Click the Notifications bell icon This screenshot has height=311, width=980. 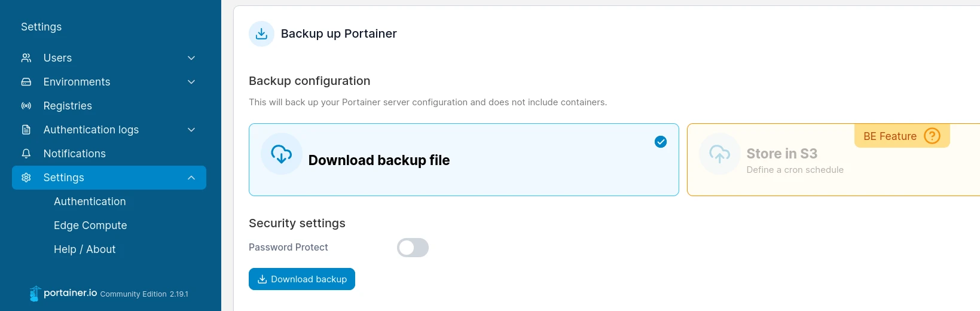point(26,154)
